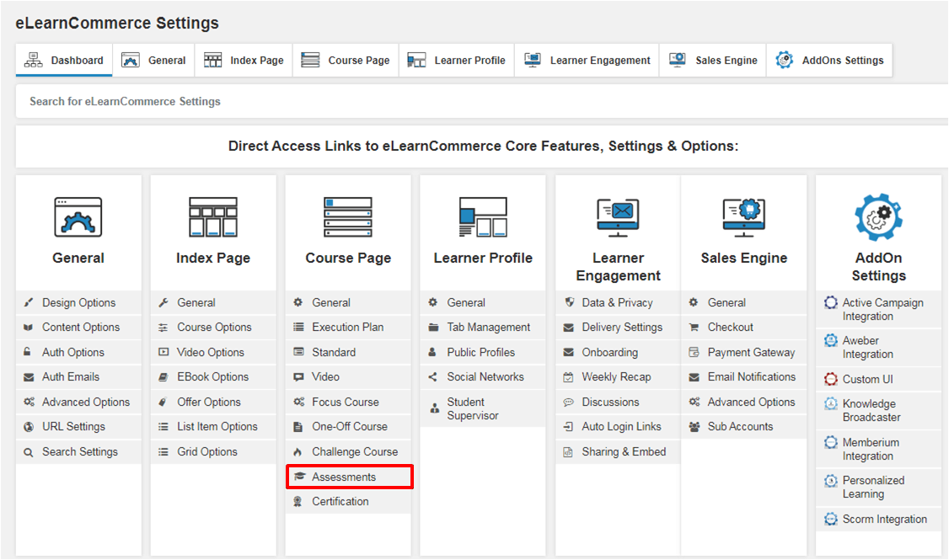The width and height of the screenshot is (949, 560).
Task: Click the Learner Profile layout icon
Action: coord(483,217)
